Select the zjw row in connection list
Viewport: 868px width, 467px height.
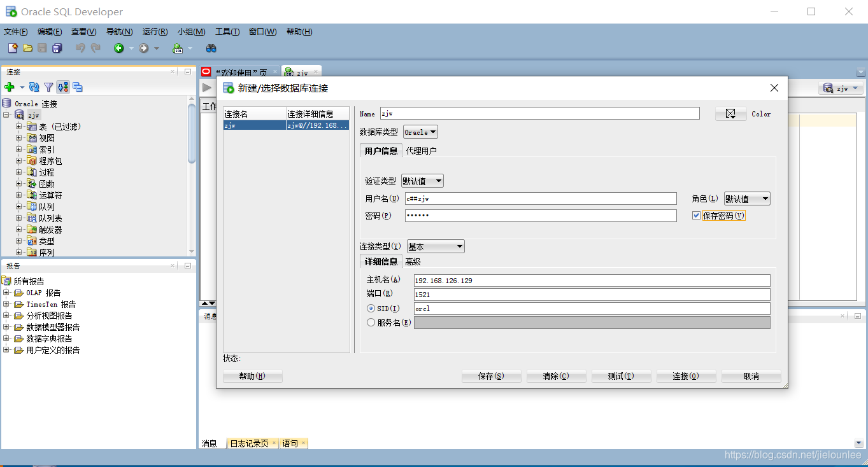coord(286,125)
